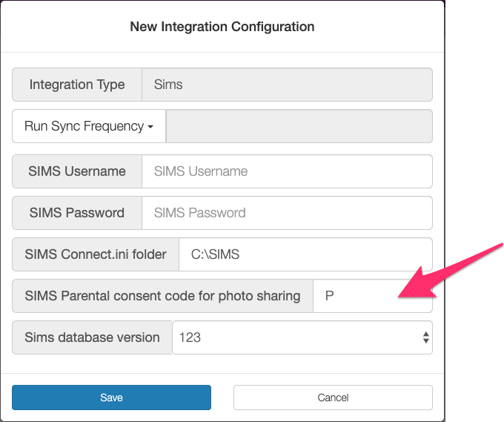Click the empty sync frequency value field
This screenshot has width=504, height=422.
tap(299, 126)
